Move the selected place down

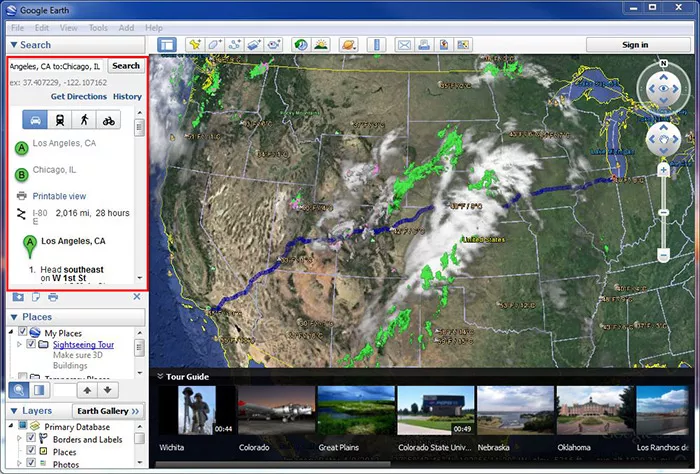click(108, 390)
